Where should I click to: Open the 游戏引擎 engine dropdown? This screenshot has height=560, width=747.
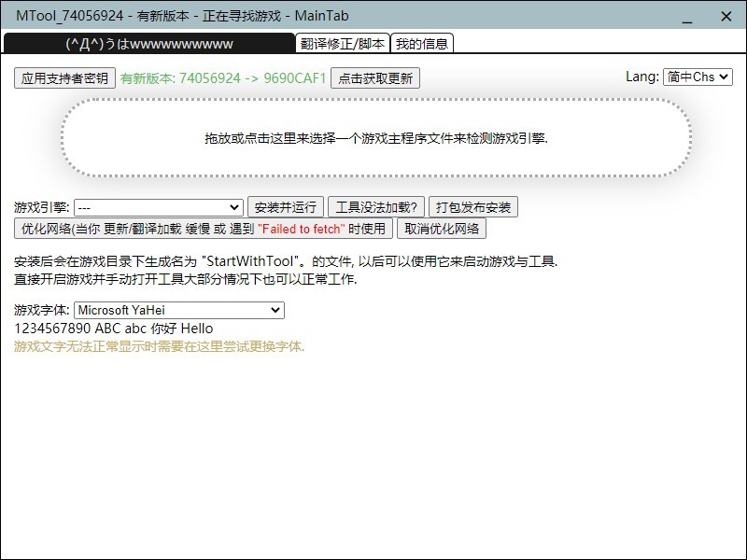(x=159, y=206)
